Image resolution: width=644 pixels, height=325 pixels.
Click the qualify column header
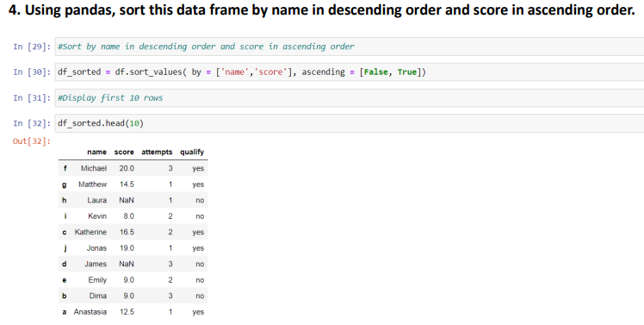192,152
